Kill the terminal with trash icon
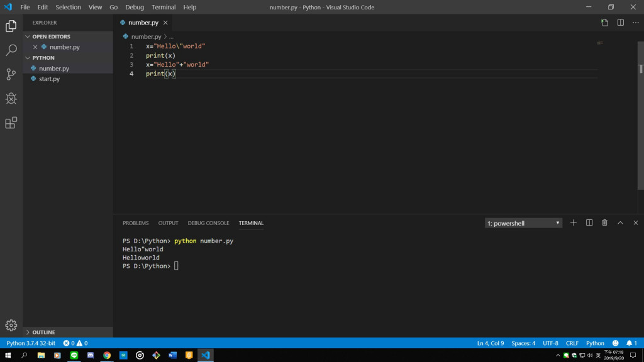 click(604, 223)
